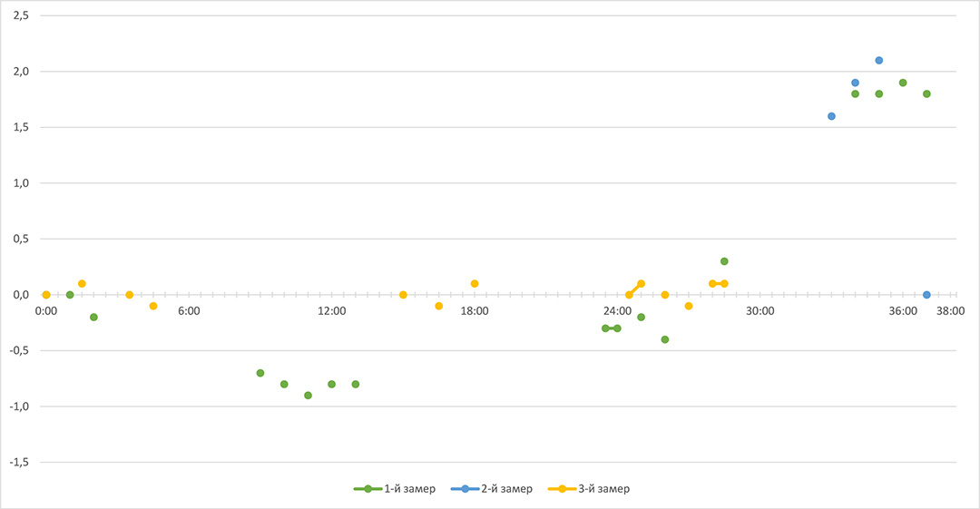Select the "38:00" axis label

[950, 311]
